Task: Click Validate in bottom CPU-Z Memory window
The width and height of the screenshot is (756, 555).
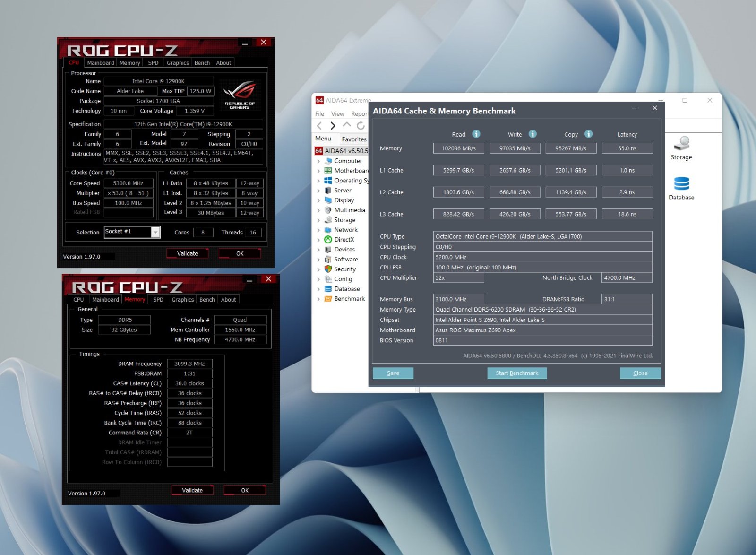Action: tap(192, 491)
